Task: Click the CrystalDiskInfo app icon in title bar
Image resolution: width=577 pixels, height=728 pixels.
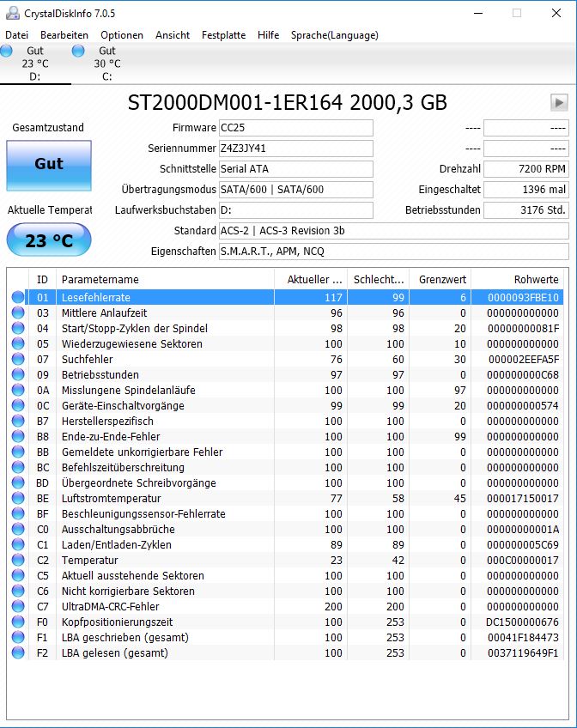Action: [x=13, y=13]
